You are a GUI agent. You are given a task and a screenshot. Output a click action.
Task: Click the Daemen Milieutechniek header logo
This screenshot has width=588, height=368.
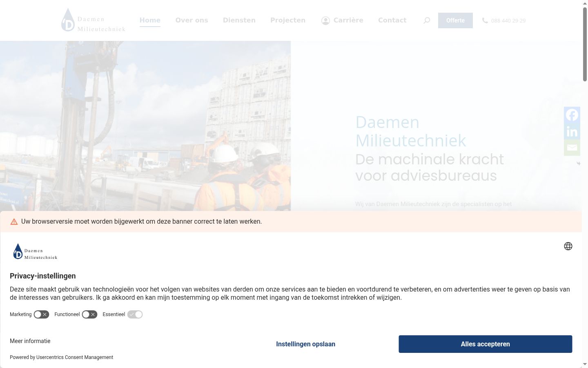[x=94, y=20]
